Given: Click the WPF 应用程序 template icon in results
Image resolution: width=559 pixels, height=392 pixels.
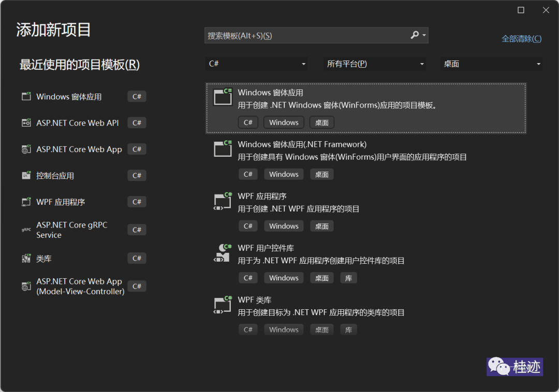Looking at the screenshot, I should click(x=223, y=201).
